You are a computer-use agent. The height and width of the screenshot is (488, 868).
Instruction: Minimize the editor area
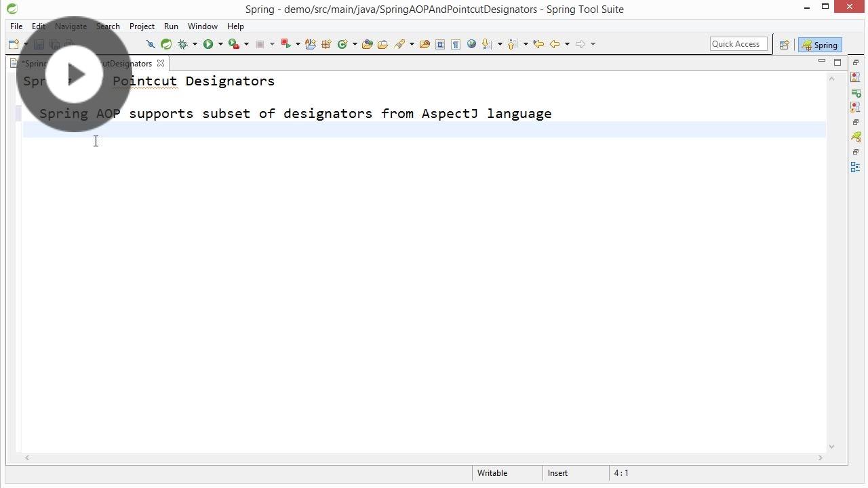(x=822, y=62)
